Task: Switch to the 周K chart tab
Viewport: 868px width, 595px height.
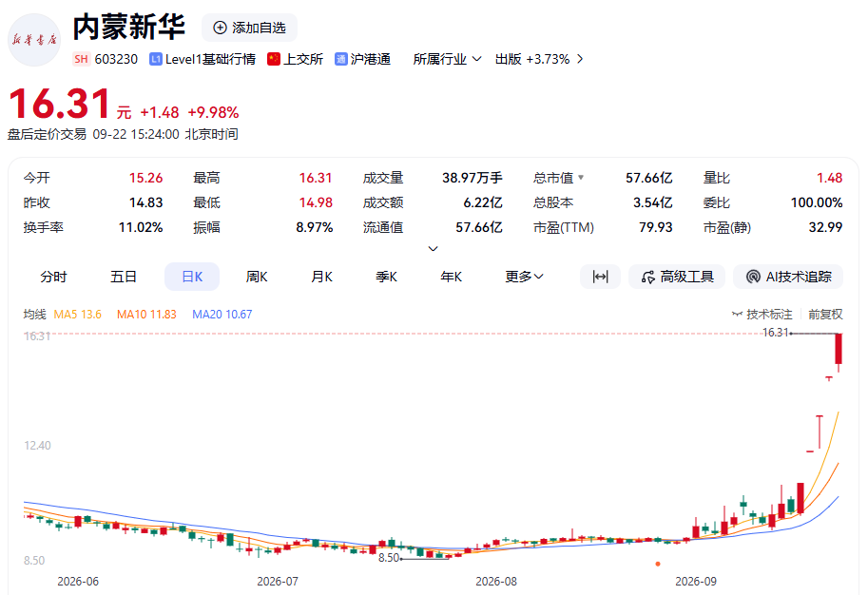Action: 257,277
